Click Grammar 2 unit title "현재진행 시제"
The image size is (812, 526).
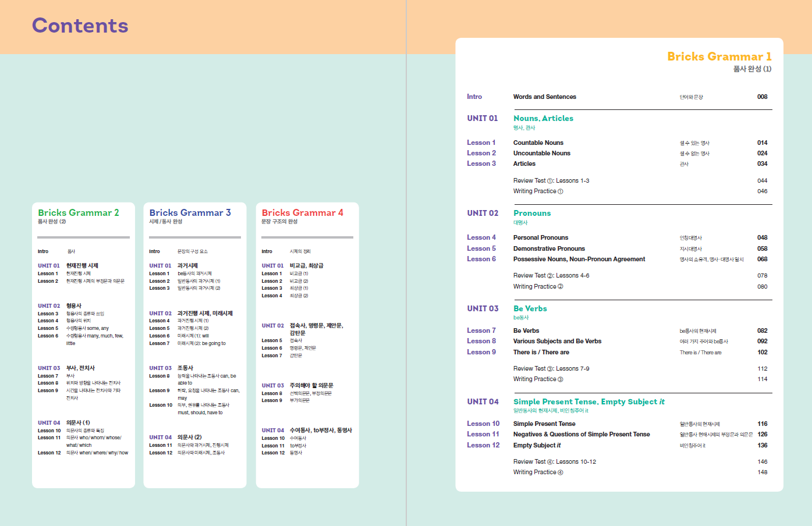pyautogui.click(x=82, y=265)
